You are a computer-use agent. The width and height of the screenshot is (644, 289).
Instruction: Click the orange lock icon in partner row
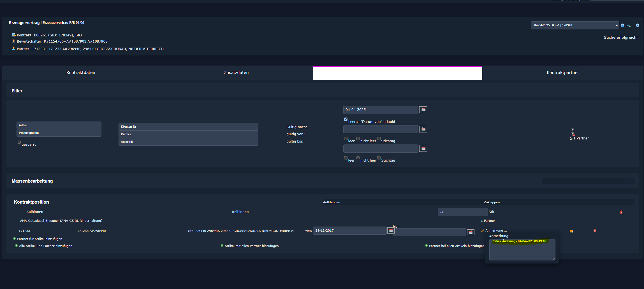point(571,231)
